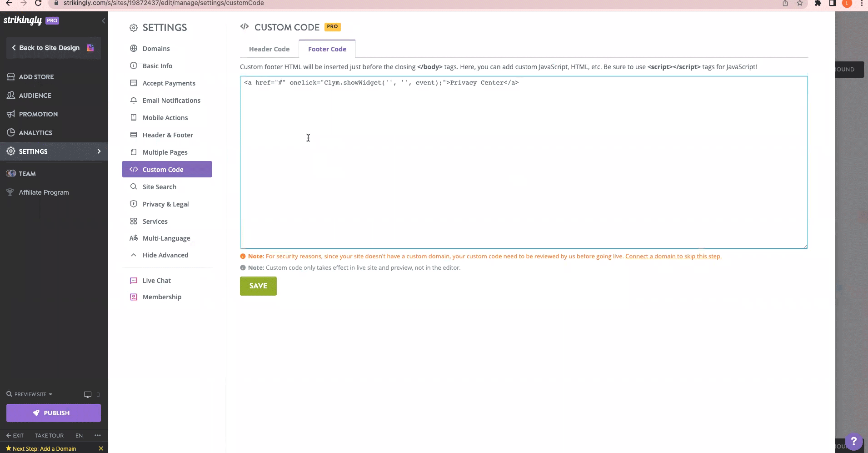Click Next Step: Add a Domain

(x=44, y=449)
